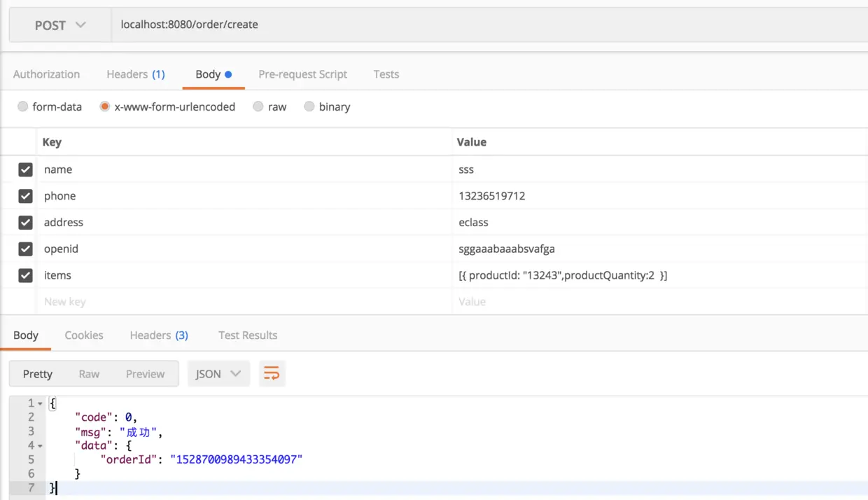Uncheck the name parameter checkbox
Image resolution: width=868 pixels, height=500 pixels.
pyautogui.click(x=26, y=169)
